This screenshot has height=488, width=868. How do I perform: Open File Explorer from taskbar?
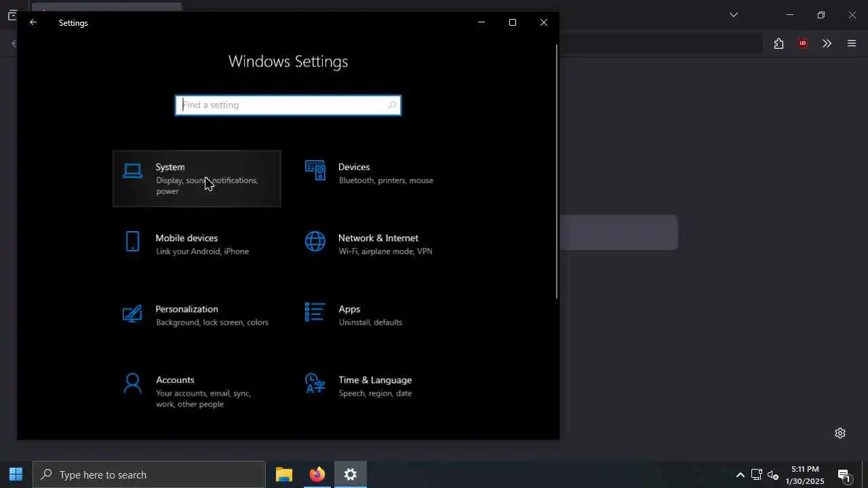tap(284, 474)
